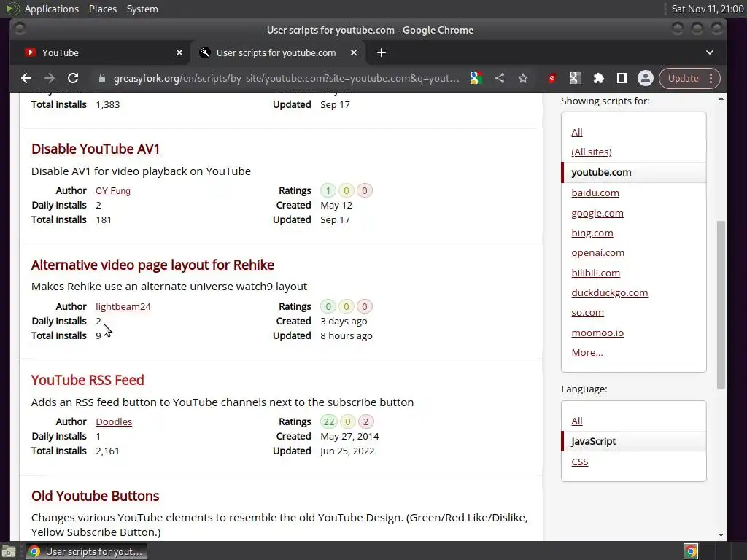This screenshot has height=560, width=747.
Task: Visit author Doodles' profile
Action: click(114, 422)
